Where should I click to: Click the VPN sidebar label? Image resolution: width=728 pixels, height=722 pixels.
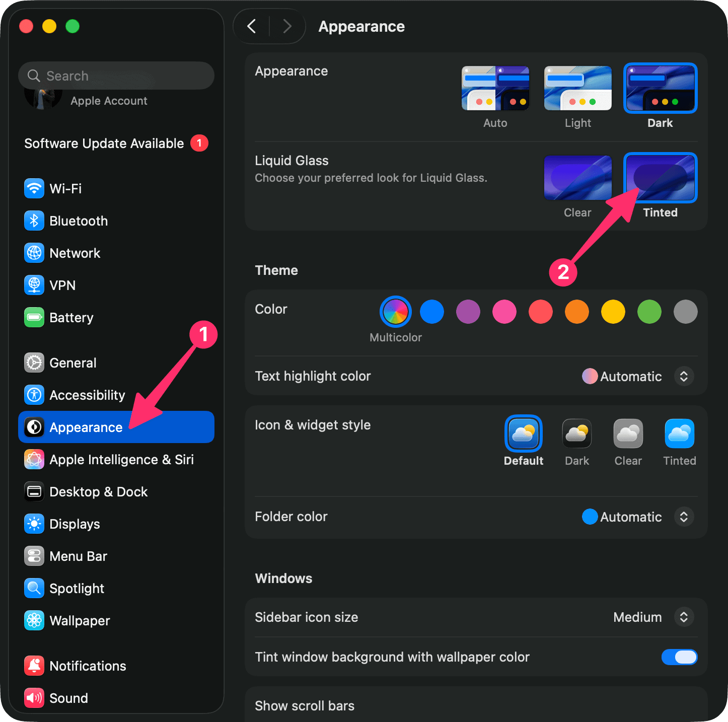pos(62,285)
